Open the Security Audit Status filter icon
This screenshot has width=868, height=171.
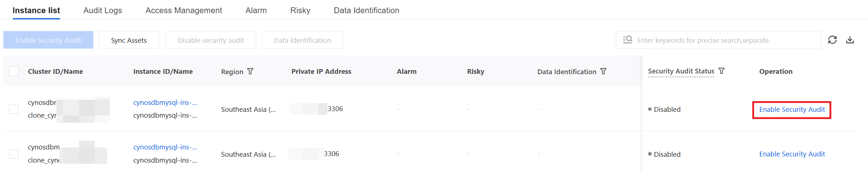pyautogui.click(x=722, y=71)
